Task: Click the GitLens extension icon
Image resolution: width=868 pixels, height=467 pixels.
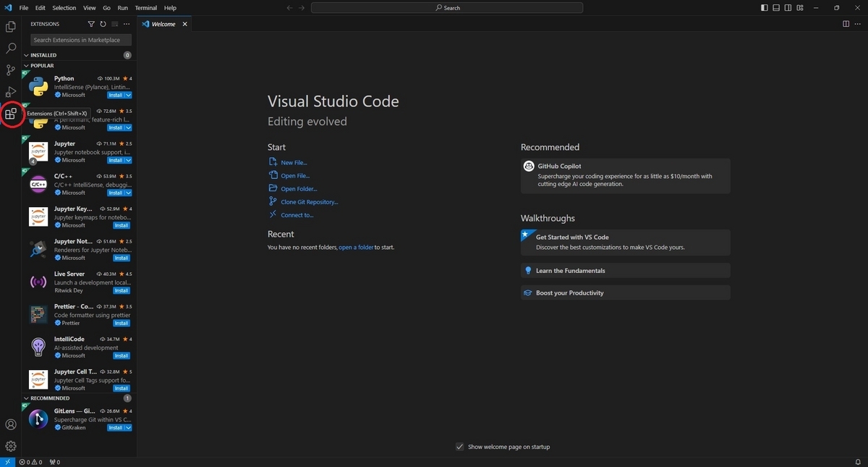Action: point(38,419)
